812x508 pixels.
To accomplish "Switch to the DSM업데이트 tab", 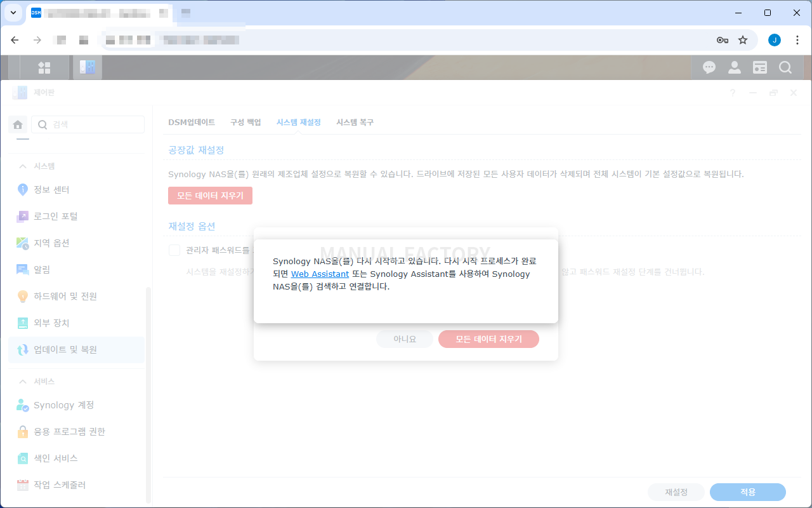I will 192,122.
